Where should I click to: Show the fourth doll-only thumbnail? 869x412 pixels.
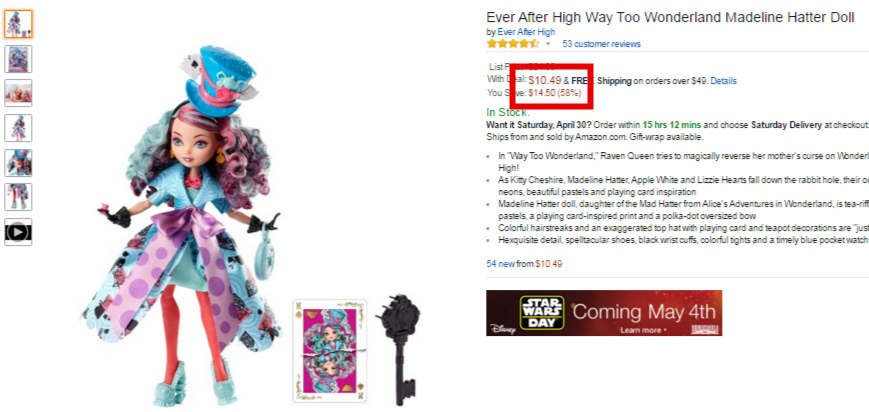18,128
